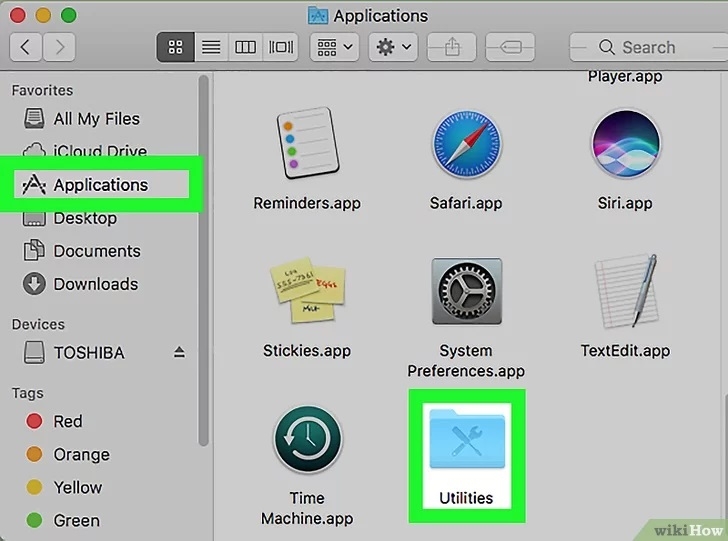728x541 pixels.
Task: Click the Devices section header
Action: [x=38, y=324]
